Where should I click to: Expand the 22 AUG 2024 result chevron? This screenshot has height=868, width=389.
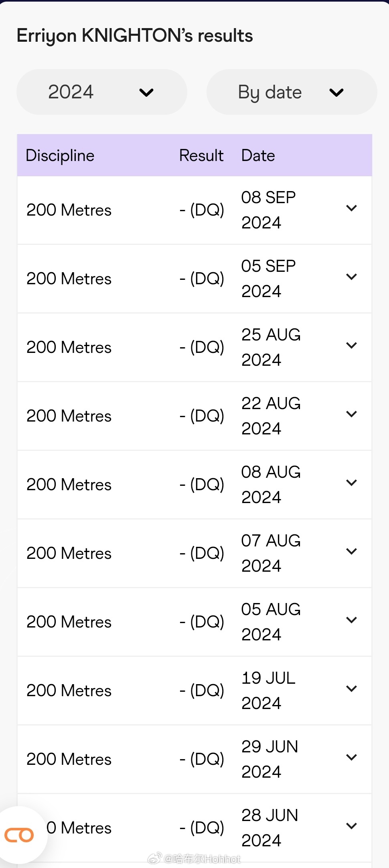351,414
